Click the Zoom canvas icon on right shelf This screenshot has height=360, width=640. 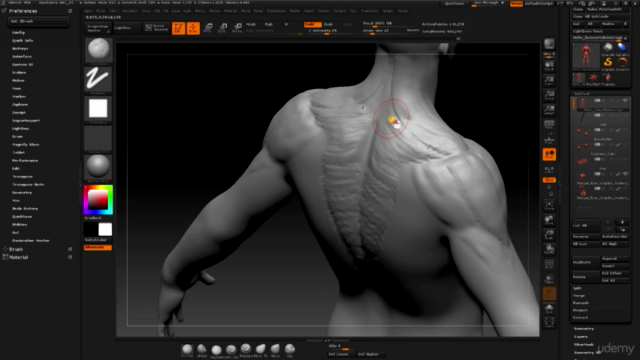(549, 80)
